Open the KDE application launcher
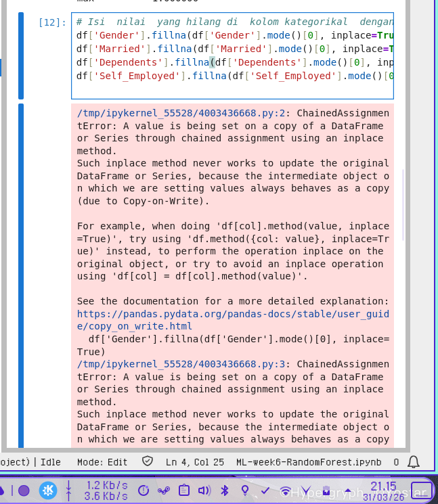The width and height of the screenshot is (438, 504). click(x=48, y=490)
